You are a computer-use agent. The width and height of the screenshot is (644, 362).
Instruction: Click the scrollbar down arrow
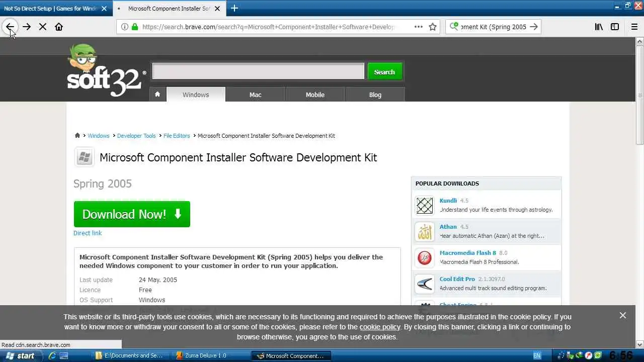click(640, 345)
